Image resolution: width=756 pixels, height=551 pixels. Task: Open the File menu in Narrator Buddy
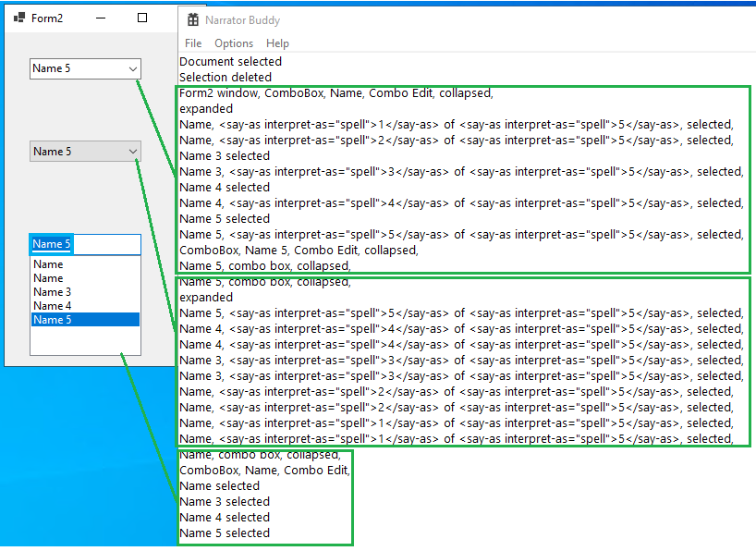(192, 43)
